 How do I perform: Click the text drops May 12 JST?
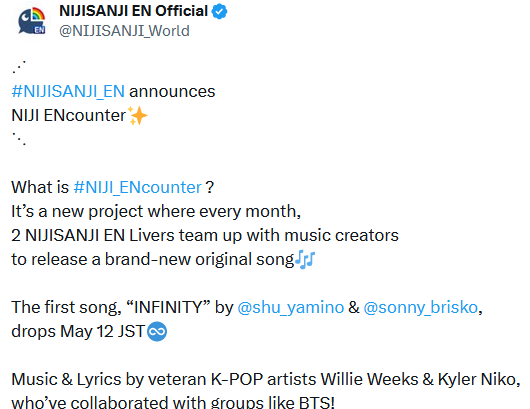pyautogui.click(x=78, y=332)
